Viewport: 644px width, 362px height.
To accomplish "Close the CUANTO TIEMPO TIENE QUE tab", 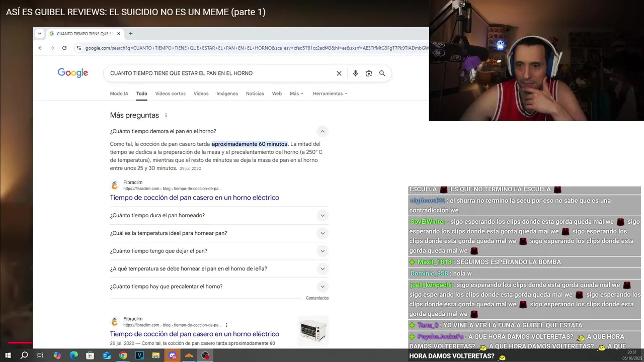I will pyautogui.click(x=119, y=34).
